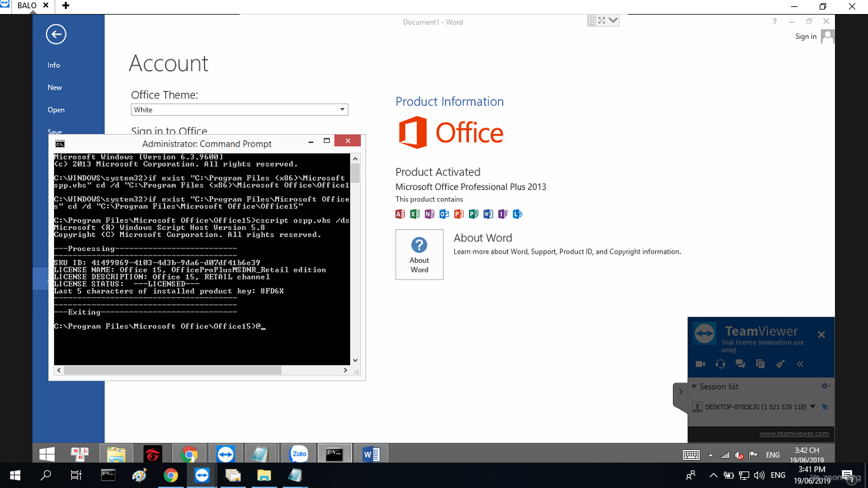This screenshot has height=488, width=868.
Task: Open File Explorer on remote taskbar
Action: coord(116,454)
